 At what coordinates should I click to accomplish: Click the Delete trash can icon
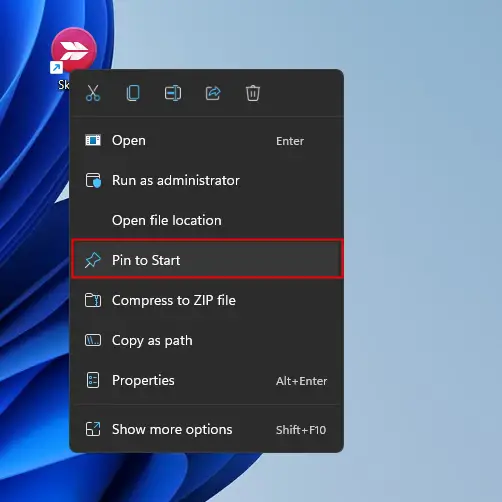pyautogui.click(x=253, y=93)
